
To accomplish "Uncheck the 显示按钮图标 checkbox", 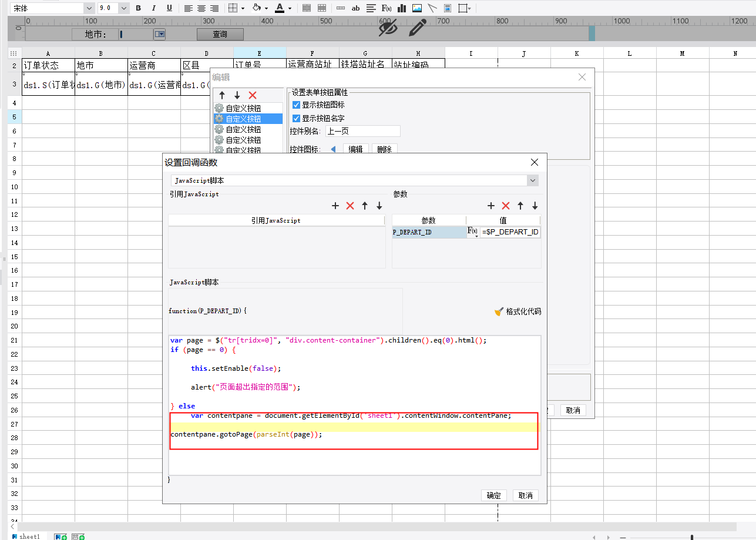I will click(x=296, y=105).
